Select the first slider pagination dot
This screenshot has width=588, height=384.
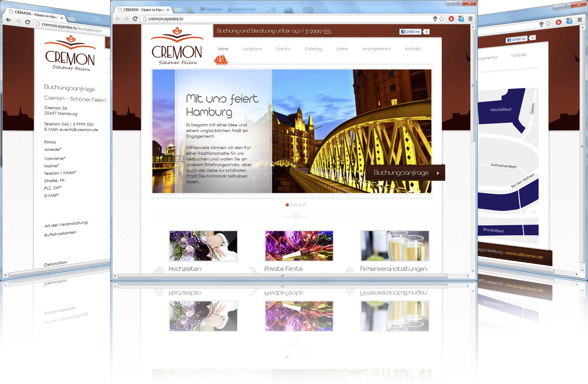coord(287,205)
